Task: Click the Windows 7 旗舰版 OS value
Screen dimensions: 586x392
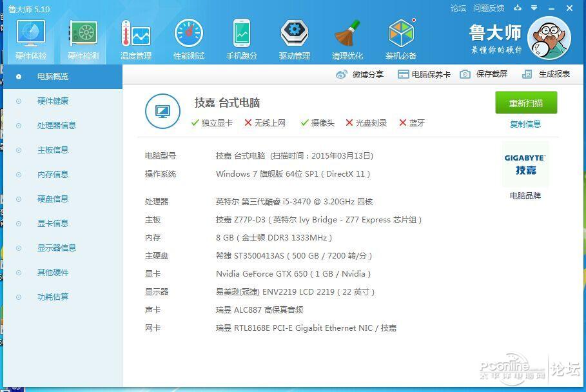Action: [x=293, y=174]
